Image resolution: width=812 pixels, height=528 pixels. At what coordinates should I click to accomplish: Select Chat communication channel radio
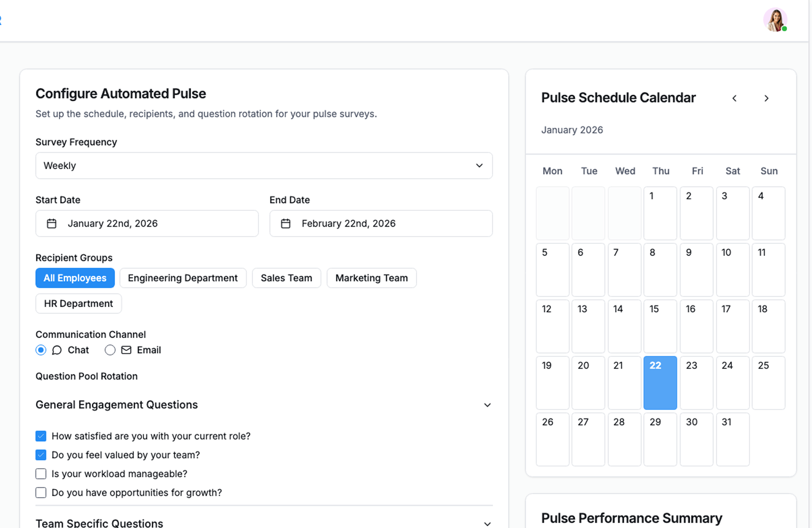pos(41,350)
